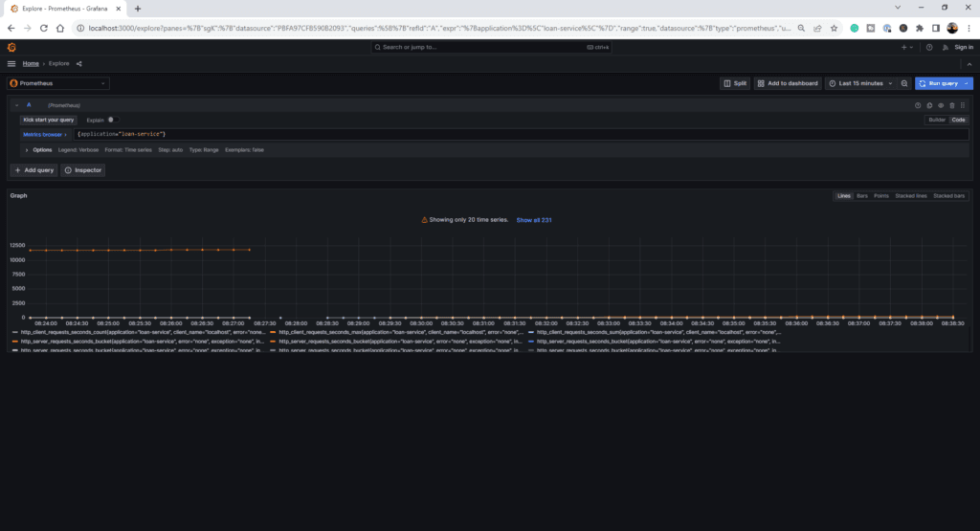Go to the browser home page
Viewport: 980px width, 531px height.
[60, 28]
